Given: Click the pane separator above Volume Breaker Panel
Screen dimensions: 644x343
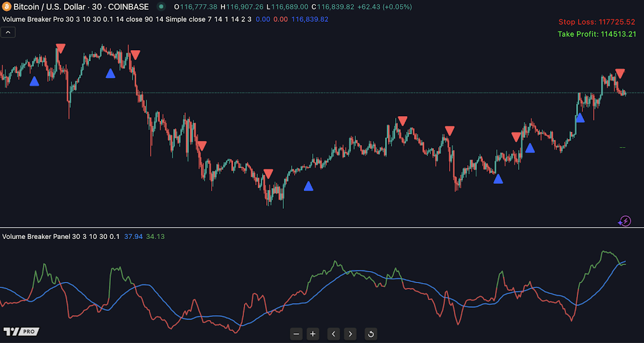Looking at the screenshot, I should [322, 228].
